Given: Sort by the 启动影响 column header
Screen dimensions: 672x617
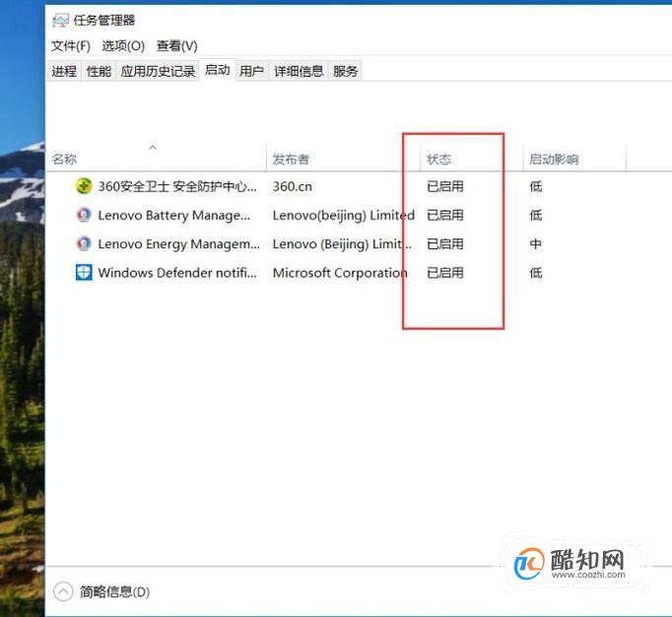Looking at the screenshot, I should (574, 159).
